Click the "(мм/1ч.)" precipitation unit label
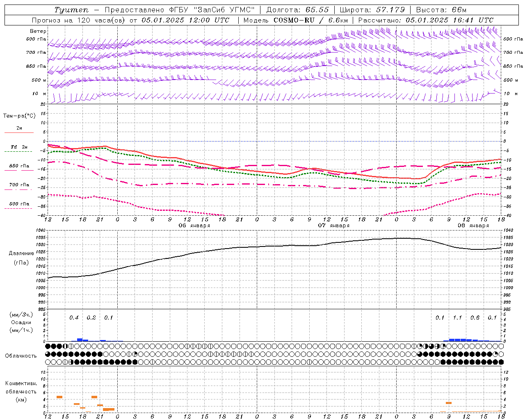Image resolution: width=525 pixels, height=420 pixels. pos(21,330)
